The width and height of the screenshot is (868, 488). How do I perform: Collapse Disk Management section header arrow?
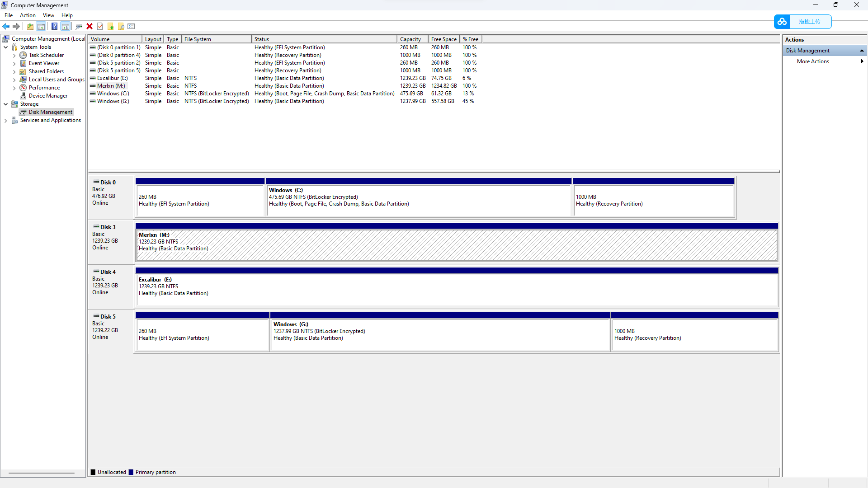[862, 51]
